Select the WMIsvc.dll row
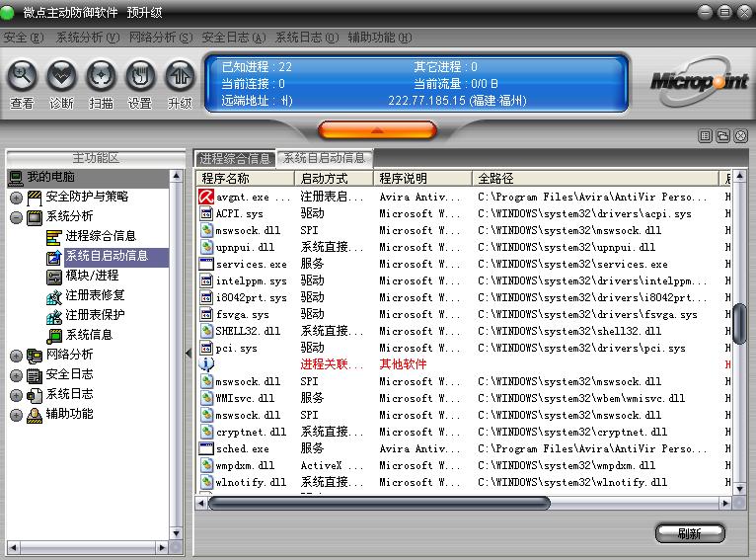Screen dimensions: 756x560 pos(463,398)
